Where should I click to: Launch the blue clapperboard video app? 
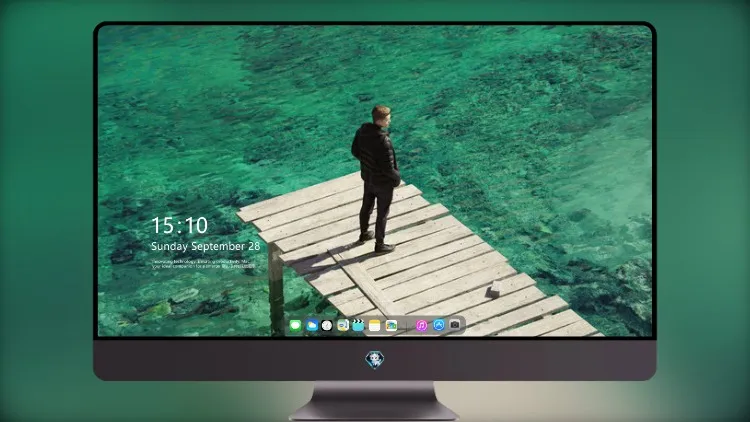coord(358,326)
